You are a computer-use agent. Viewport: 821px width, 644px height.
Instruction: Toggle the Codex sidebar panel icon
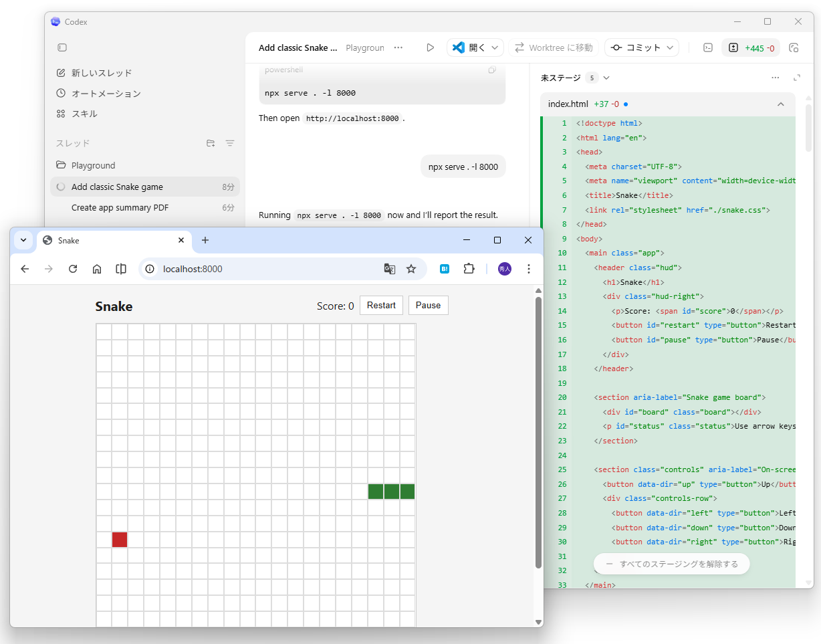[62, 47]
